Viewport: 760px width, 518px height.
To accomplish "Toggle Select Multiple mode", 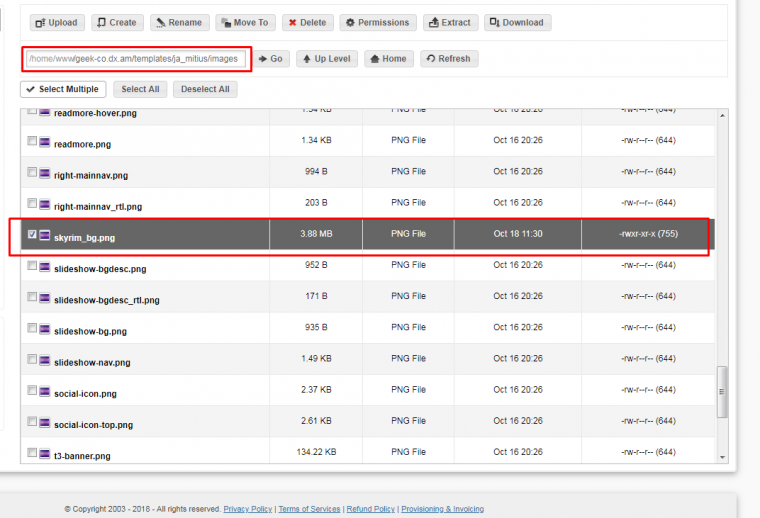I will 62,89.
